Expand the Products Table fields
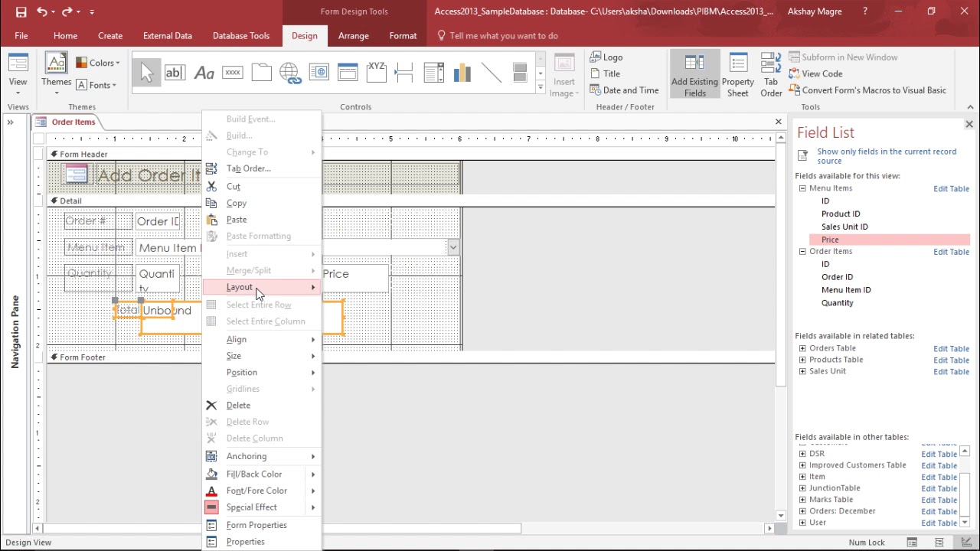Viewport: 980px width, 551px height. (x=802, y=360)
